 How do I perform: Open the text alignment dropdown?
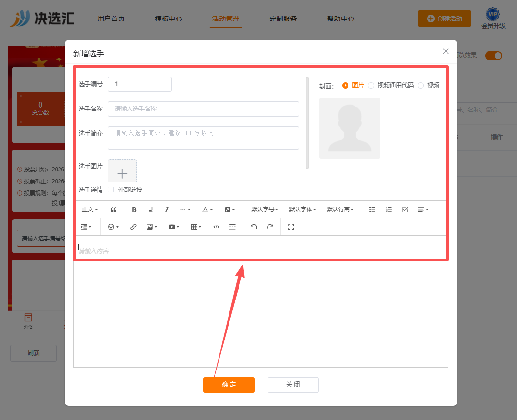pos(423,210)
